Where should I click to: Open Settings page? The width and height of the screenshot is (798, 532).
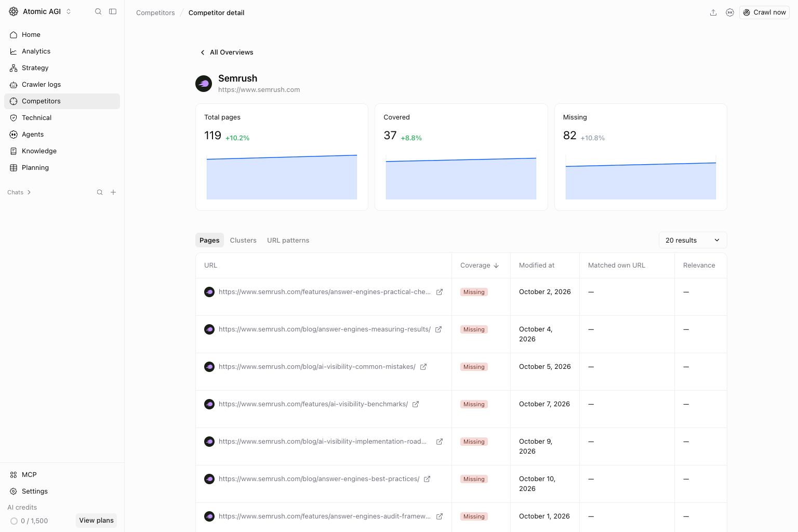click(x=62, y=491)
